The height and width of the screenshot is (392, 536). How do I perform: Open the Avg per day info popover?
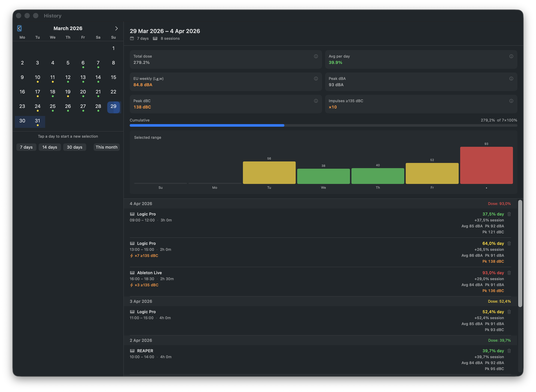[x=511, y=56]
